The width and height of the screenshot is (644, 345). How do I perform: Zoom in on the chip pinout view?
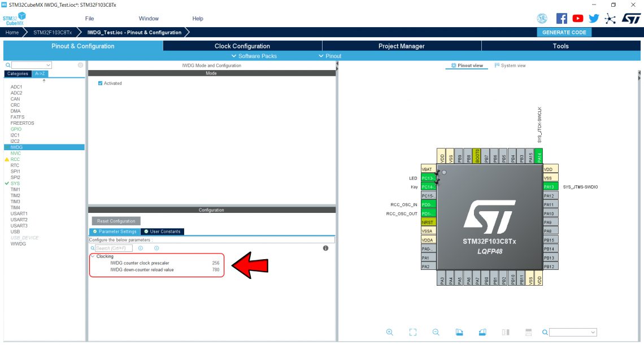coord(389,332)
